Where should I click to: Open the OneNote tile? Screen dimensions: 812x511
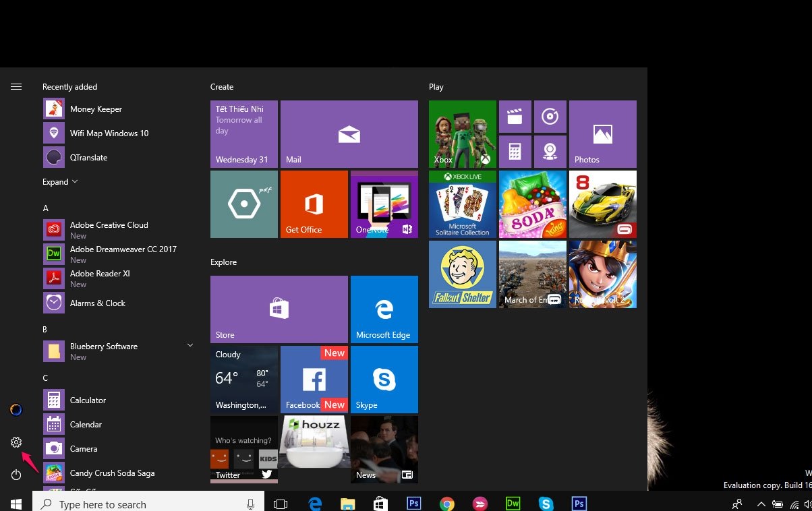(x=384, y=204)
